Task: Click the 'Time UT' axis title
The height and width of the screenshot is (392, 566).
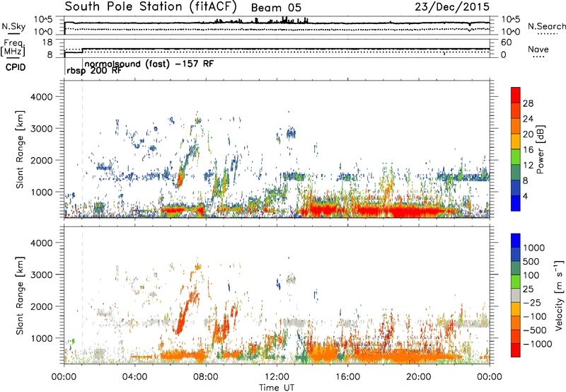Action: point(277,388)
